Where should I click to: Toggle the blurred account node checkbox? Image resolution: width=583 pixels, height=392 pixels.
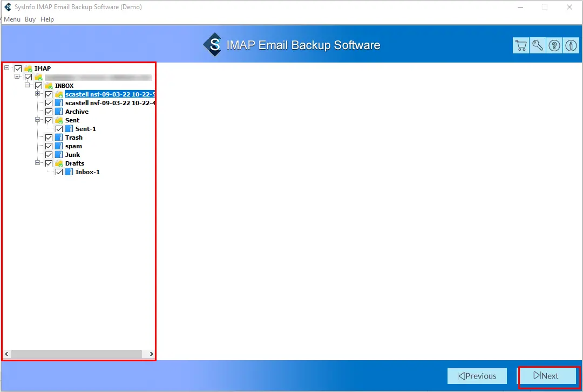click(28, 77)
